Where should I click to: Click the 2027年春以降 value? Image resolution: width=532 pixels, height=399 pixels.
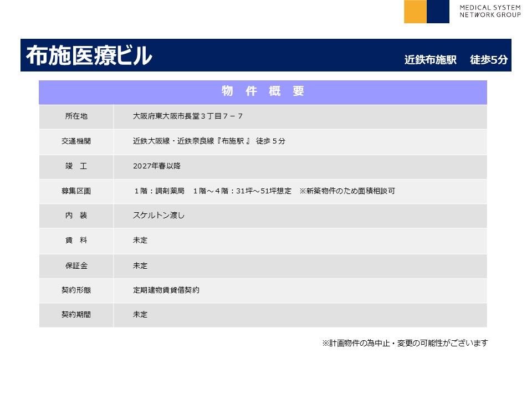(x=157, y=166)
